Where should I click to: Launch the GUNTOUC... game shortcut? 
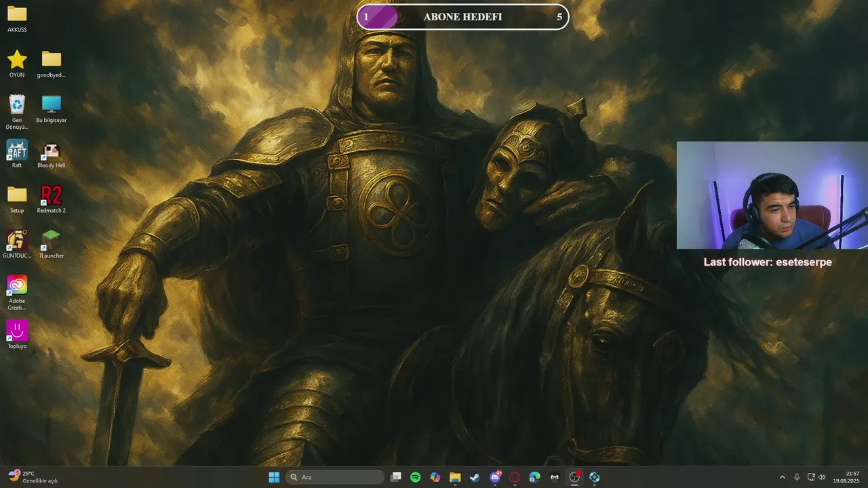coord(17,245)
